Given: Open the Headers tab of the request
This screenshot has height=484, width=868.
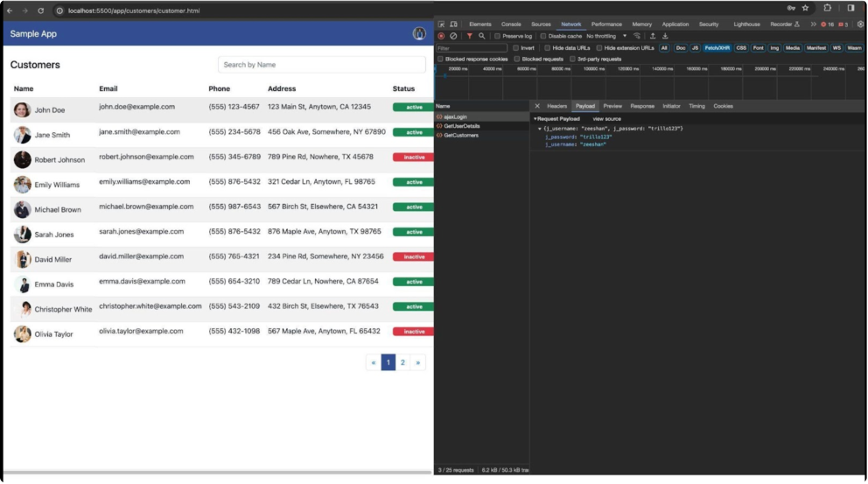Looking at the screenshot, I should pos(556,106).
